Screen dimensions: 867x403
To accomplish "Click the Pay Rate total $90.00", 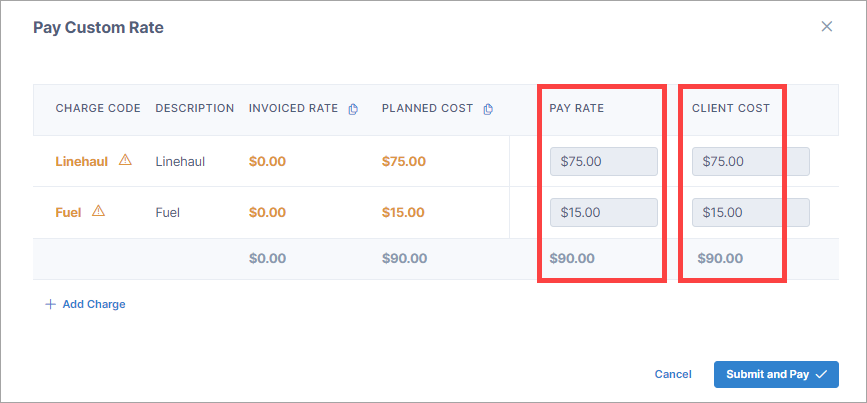I will click(x=572, y=258).
